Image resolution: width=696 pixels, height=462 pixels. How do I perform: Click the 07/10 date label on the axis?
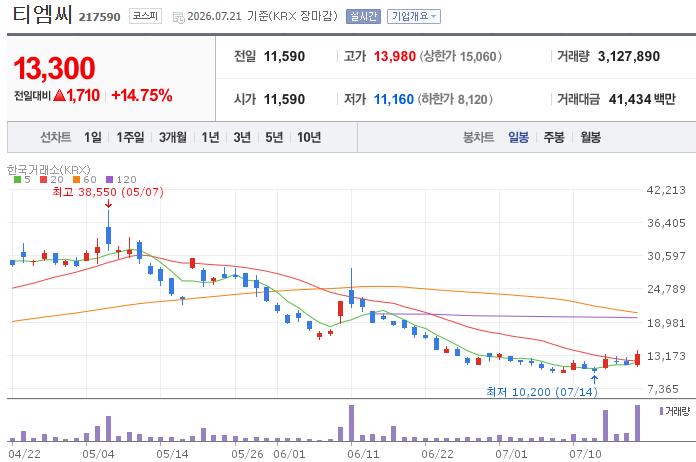point(585,454)
